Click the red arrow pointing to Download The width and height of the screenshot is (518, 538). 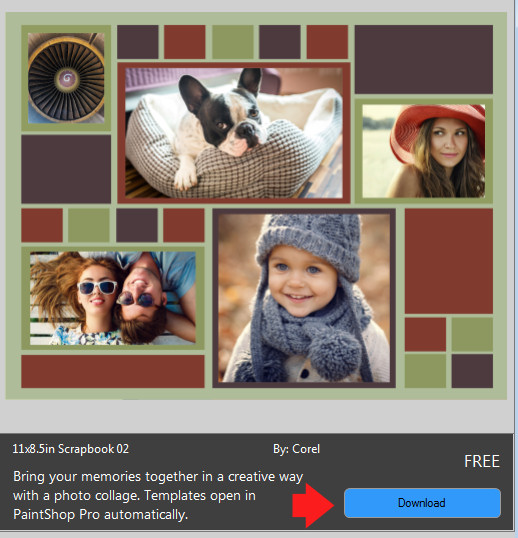tap(313, 505)
